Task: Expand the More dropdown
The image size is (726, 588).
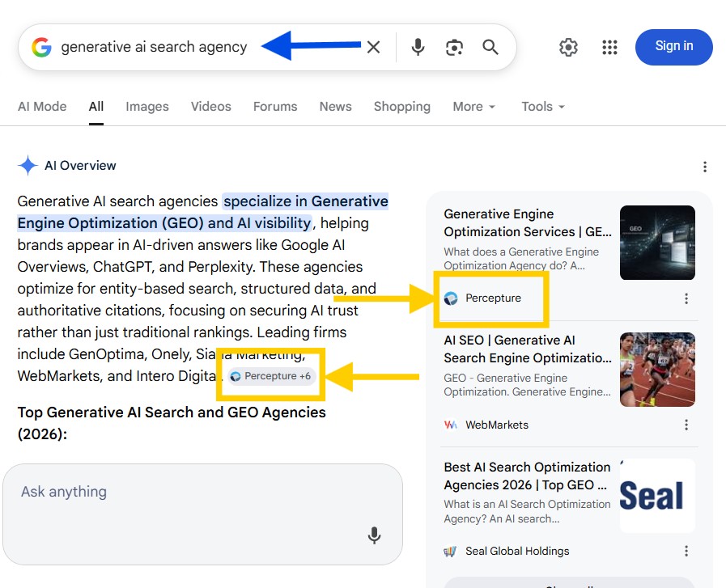Action: pos(474,107)
